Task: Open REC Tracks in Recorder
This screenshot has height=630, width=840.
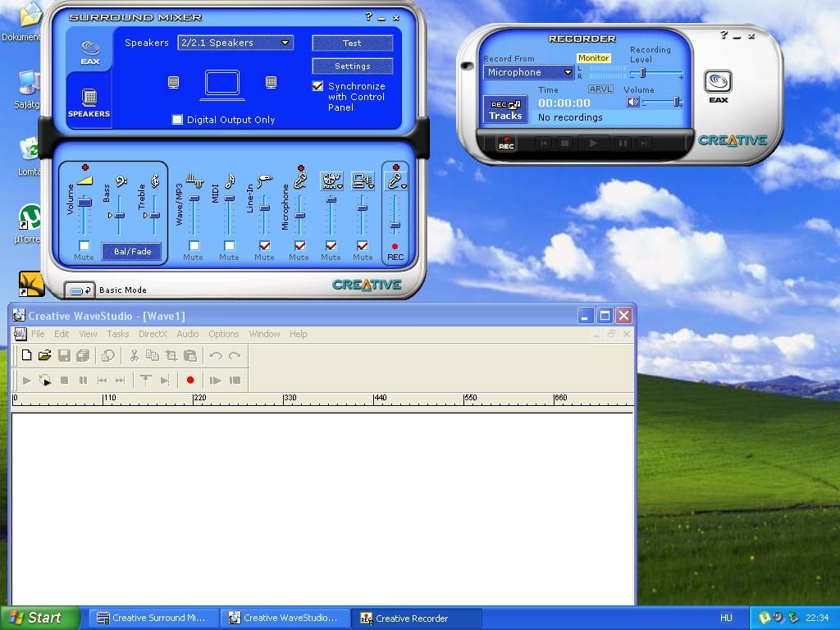Action: coord(505,110)
